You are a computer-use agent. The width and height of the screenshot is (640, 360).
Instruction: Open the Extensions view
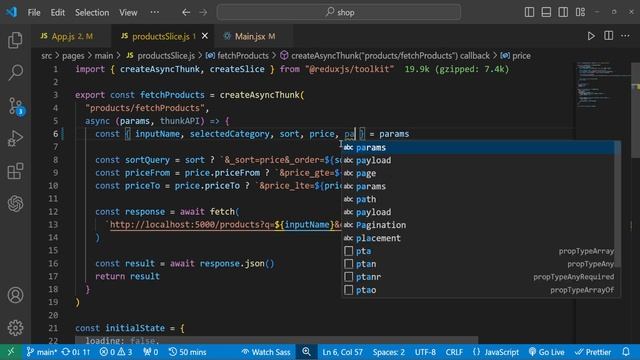pyautogui.click(x=16, y=171)
